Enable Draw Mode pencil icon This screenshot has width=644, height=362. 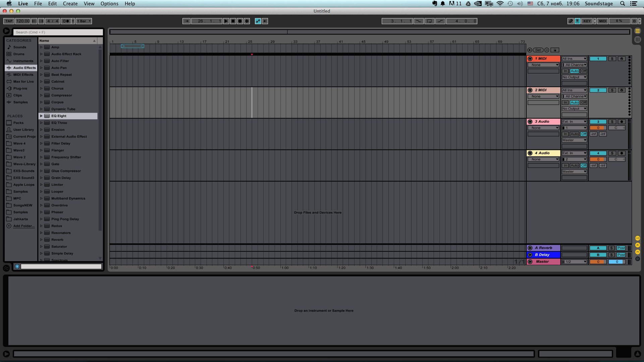(570, 21)
